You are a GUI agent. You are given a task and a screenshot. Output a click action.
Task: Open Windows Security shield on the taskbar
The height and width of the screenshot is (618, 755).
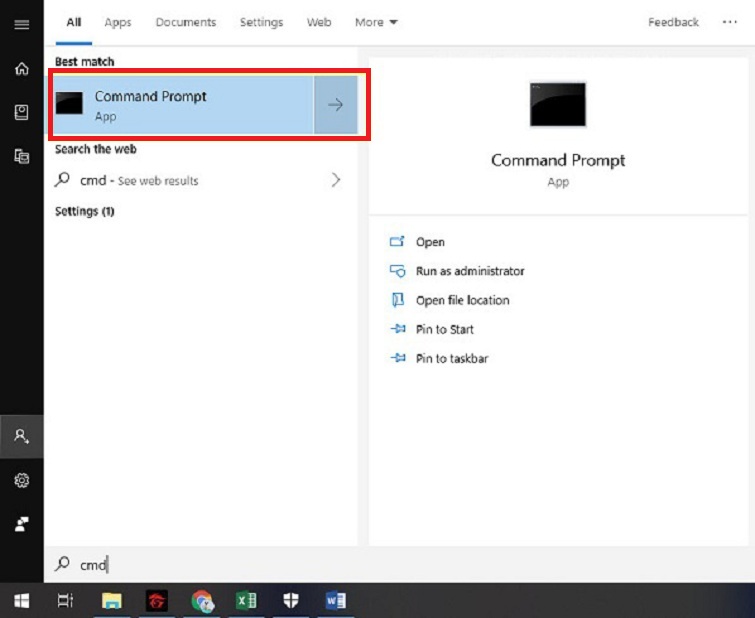291,600
